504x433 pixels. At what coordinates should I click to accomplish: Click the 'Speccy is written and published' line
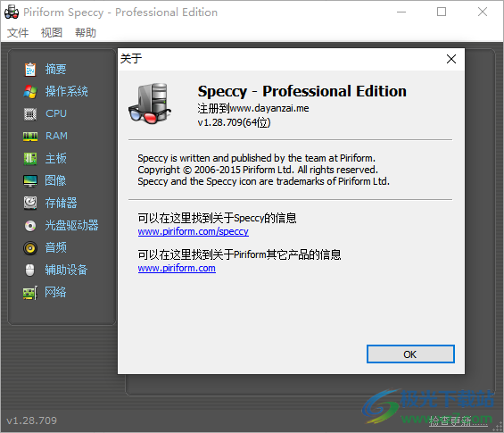[257, 158]
